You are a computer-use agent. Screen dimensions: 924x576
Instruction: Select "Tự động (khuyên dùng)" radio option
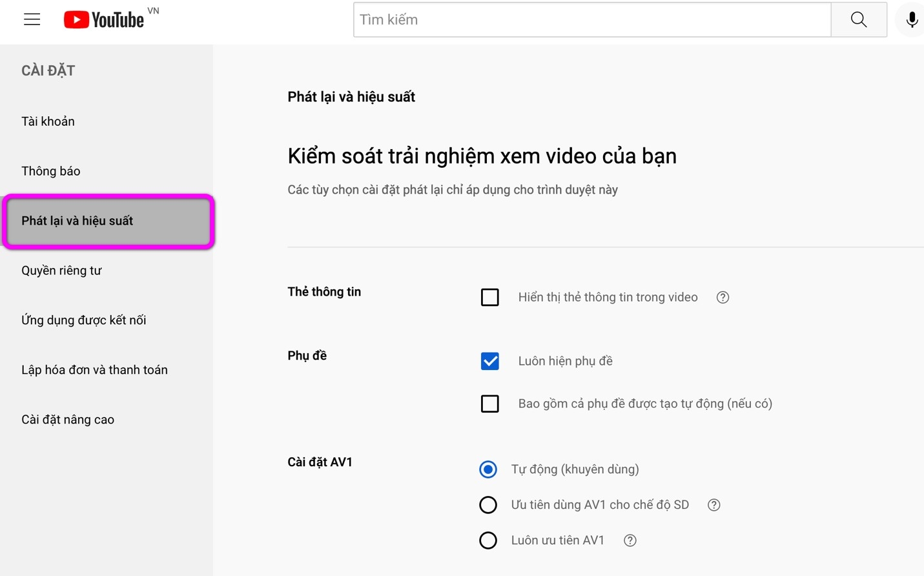tap(488, 469)
